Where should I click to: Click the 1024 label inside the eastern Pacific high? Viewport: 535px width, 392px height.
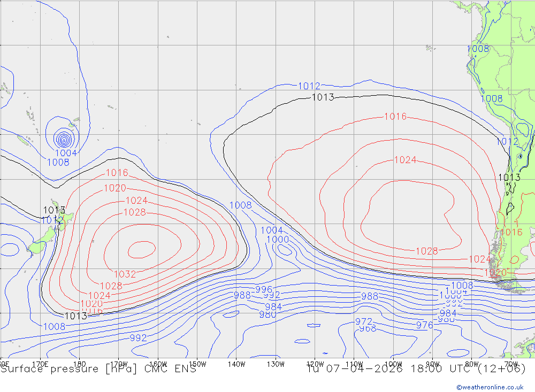pyautogui.click(x=406, y=160)
